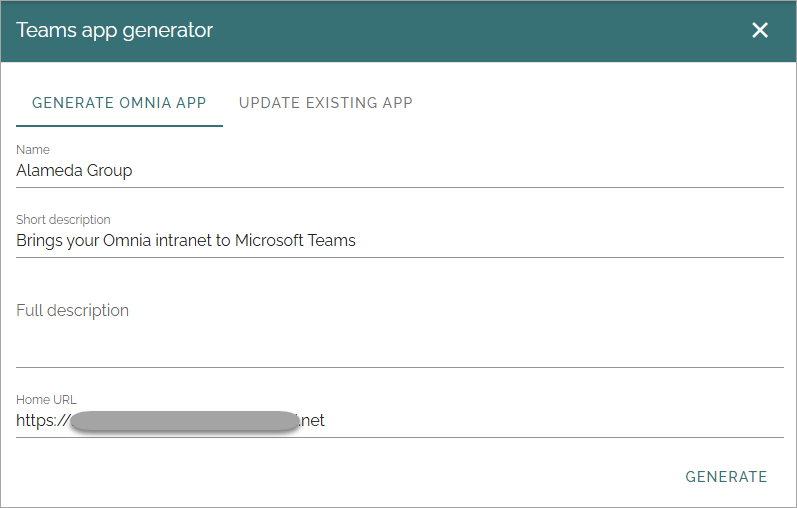Click the GENERATE button

(726, 476)
